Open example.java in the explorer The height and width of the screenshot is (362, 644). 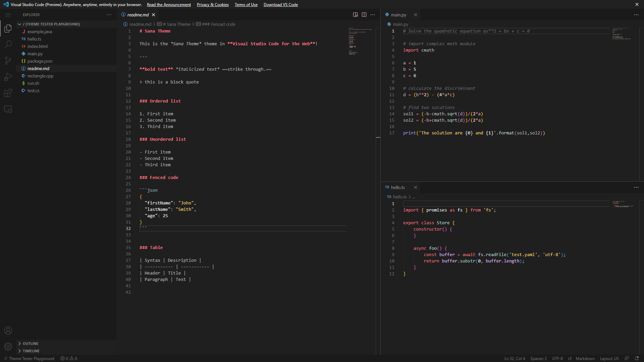(66, 32)
